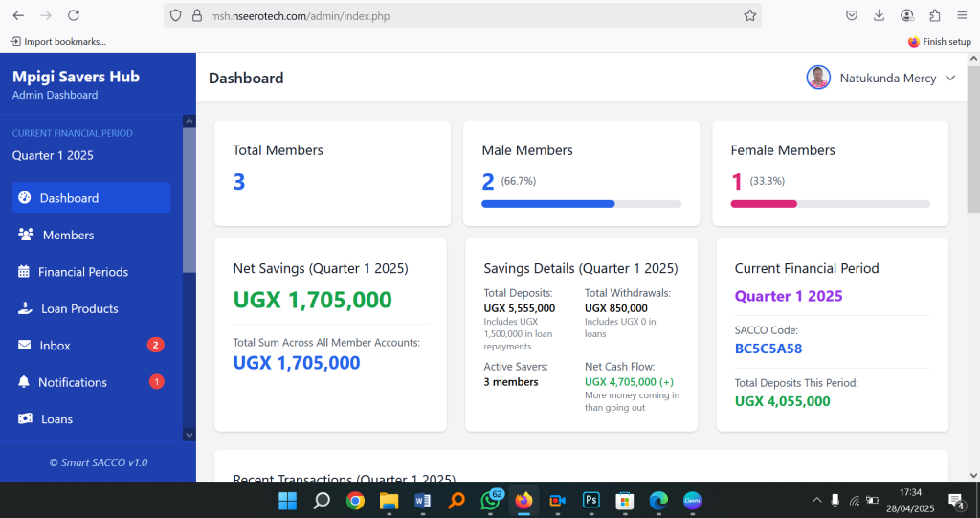This screenshot has height=518, width=980.
Task: Show hidden system tray icons
Action: [x=816, y=500]
